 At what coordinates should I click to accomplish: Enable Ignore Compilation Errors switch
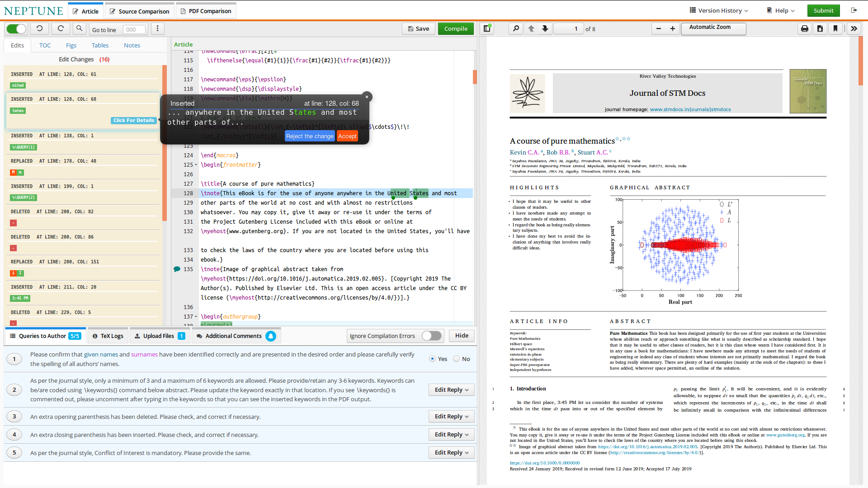(x=431, y=336)
